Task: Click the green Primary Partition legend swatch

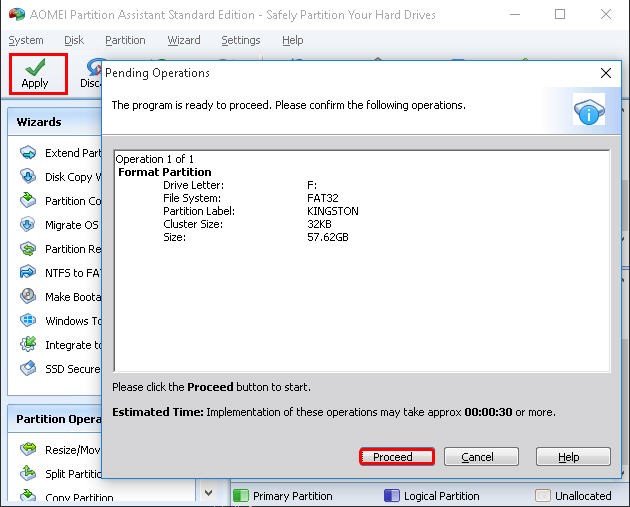Action: pos(241,496)
